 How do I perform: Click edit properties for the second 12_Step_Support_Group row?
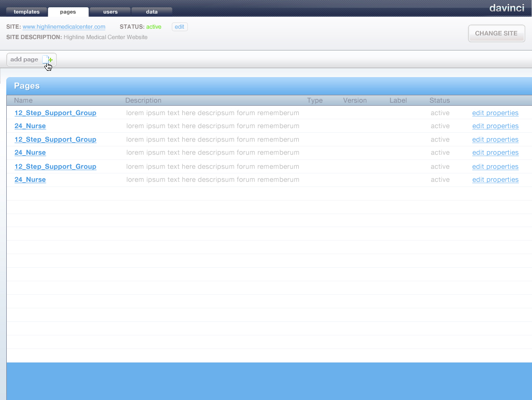(x=496, y=140)
